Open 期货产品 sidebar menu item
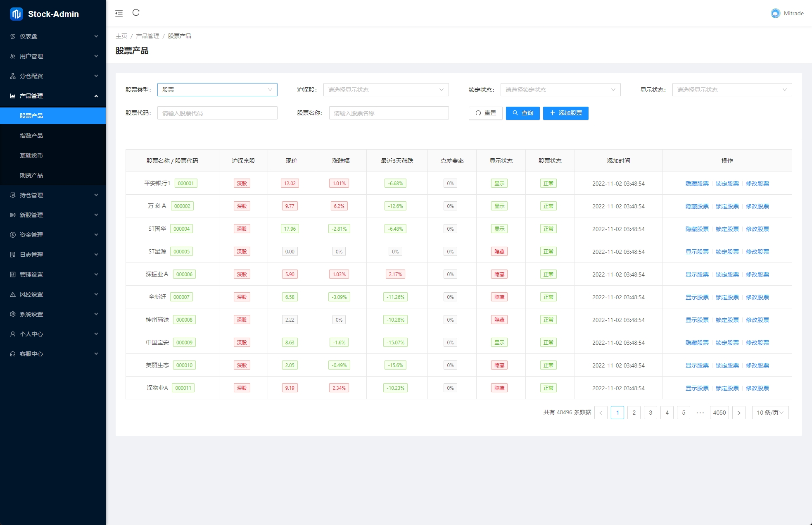 pos(31,175)
